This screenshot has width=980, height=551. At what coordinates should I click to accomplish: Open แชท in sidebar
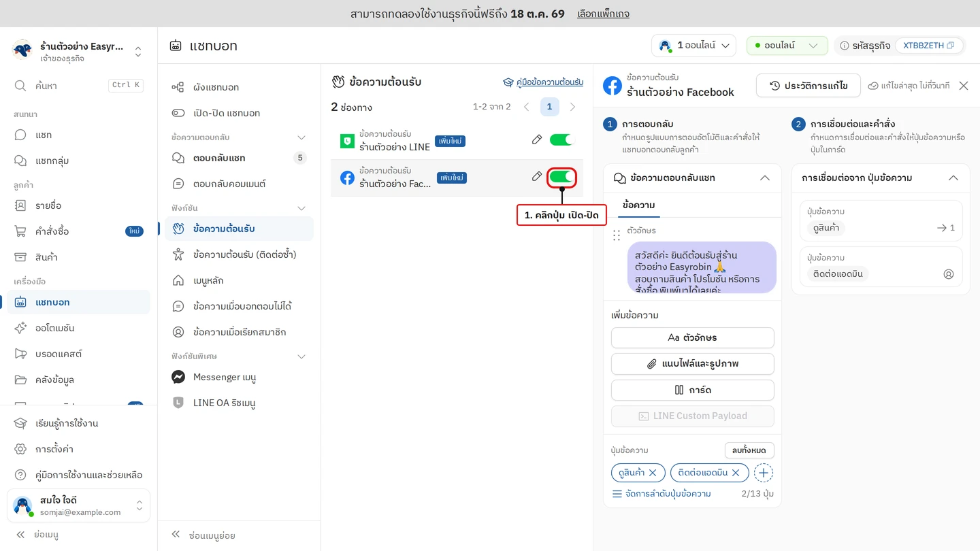point(78,135)
